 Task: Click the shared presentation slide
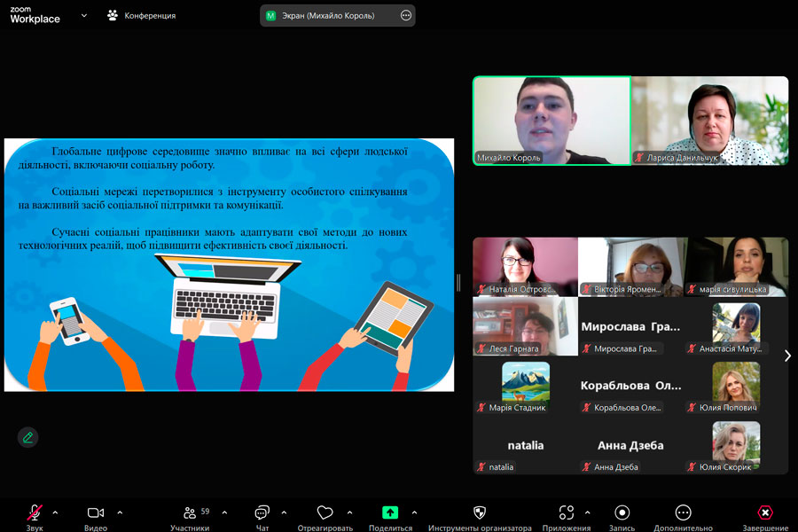229,265
